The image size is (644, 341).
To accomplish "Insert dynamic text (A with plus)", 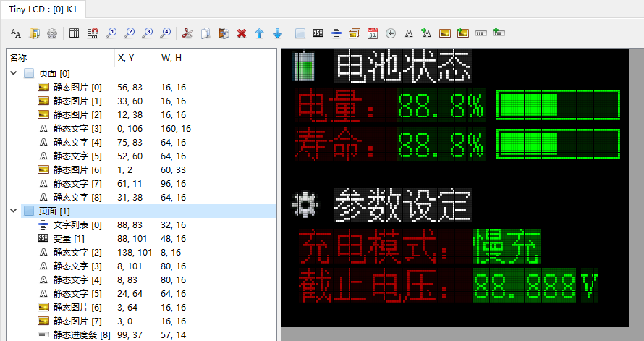I will pos(426,33).
